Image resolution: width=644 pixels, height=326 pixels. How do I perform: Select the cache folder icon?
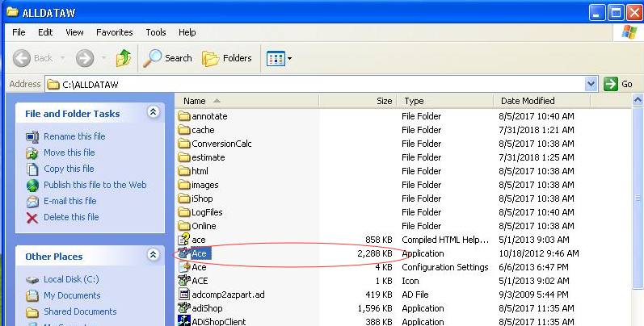[x=184, y=130]
